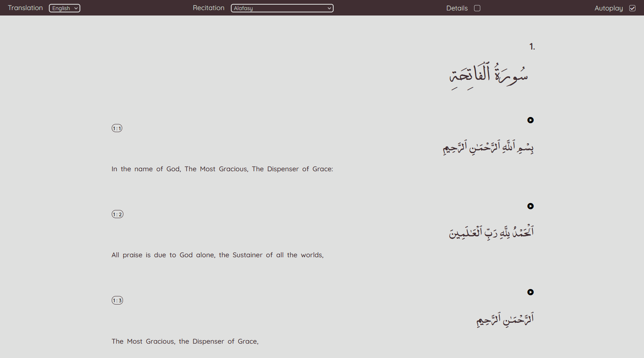This screenshot has width=644, height=358.
Task: Click the surah number "1."
Action: point(532,46)
